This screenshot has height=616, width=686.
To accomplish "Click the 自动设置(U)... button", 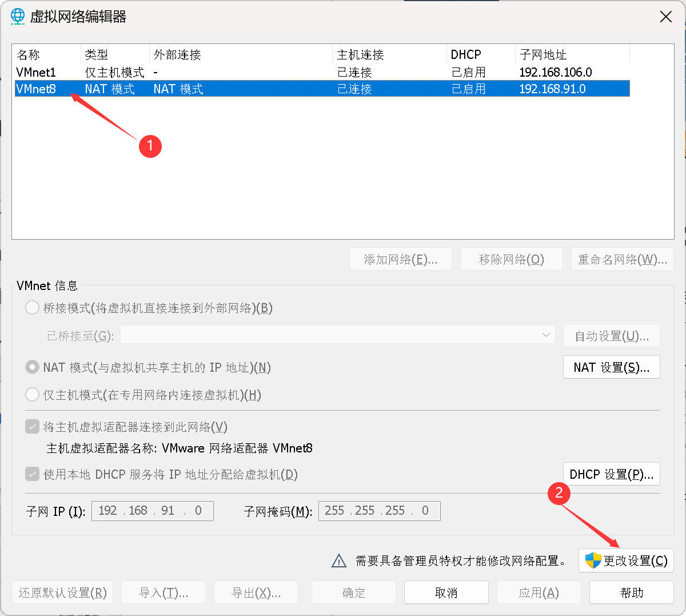I will click(x=612, y=336).
